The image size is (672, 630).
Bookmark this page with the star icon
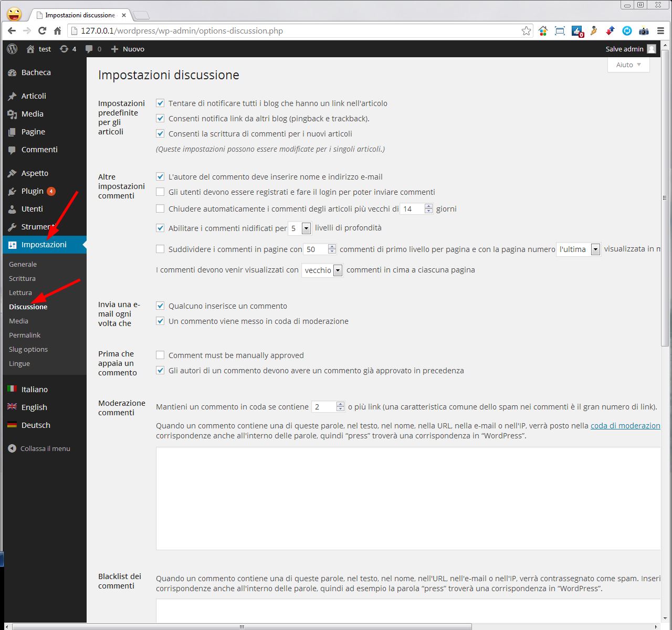pos(526,31)
